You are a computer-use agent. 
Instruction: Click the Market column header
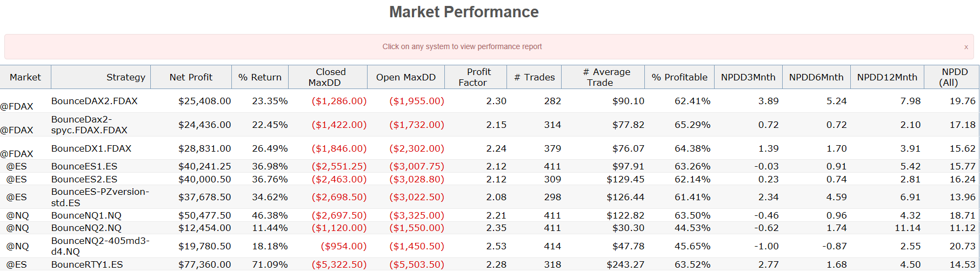click(x=25, y=77)
